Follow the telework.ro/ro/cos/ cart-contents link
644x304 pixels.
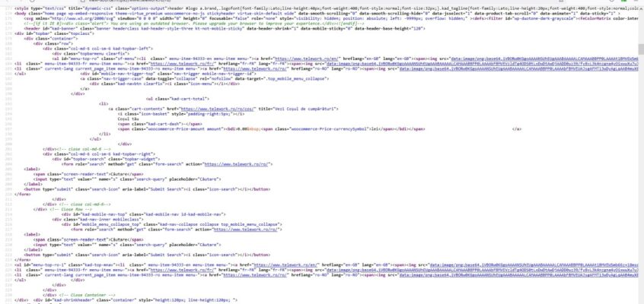pos(218,109)
